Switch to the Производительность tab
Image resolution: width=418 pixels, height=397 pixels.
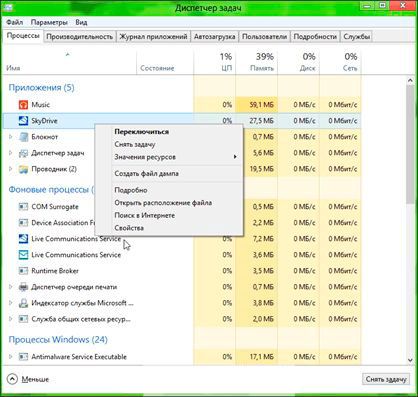[x=80, y=37]
